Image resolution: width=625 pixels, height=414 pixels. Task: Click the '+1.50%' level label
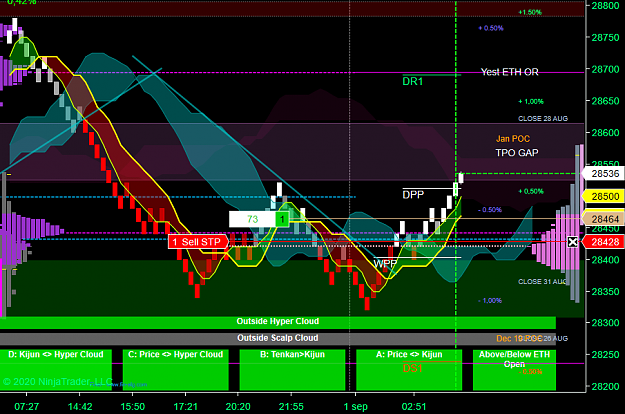pyautogui.click(x=530, y=12)
